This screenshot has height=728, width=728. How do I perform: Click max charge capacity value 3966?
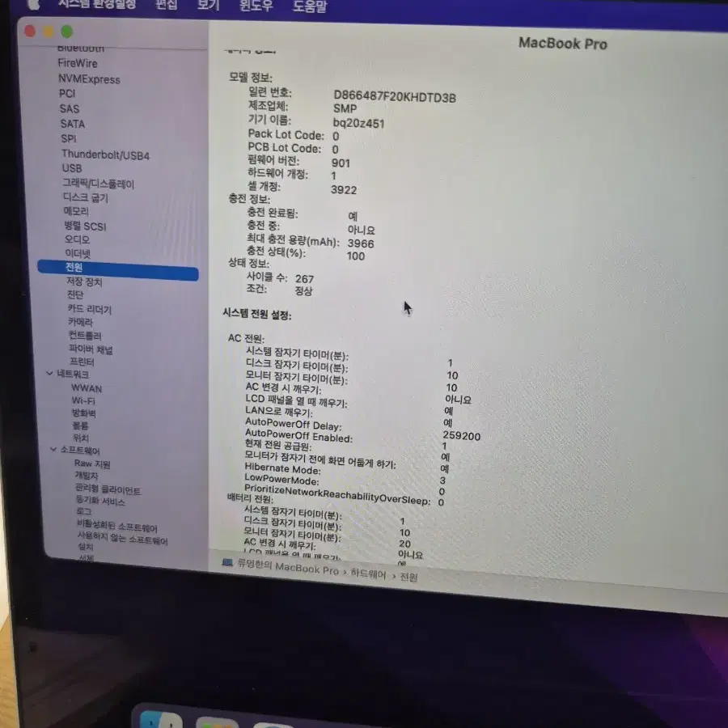tap(360, 243)
